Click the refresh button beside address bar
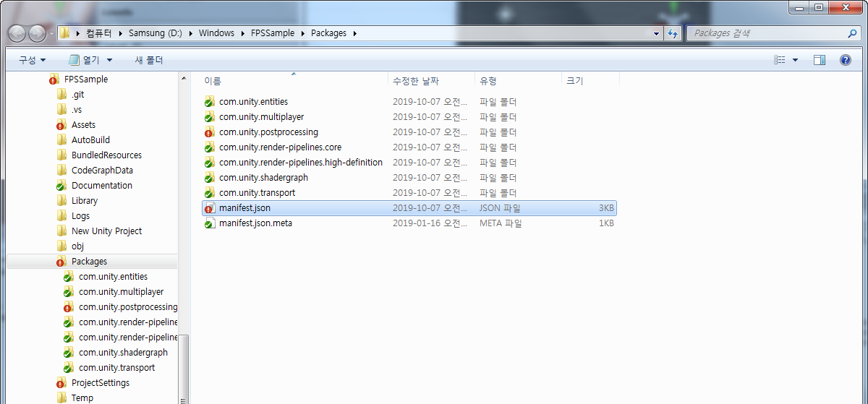Screen dimensions: 868x404 coord(673,33)
